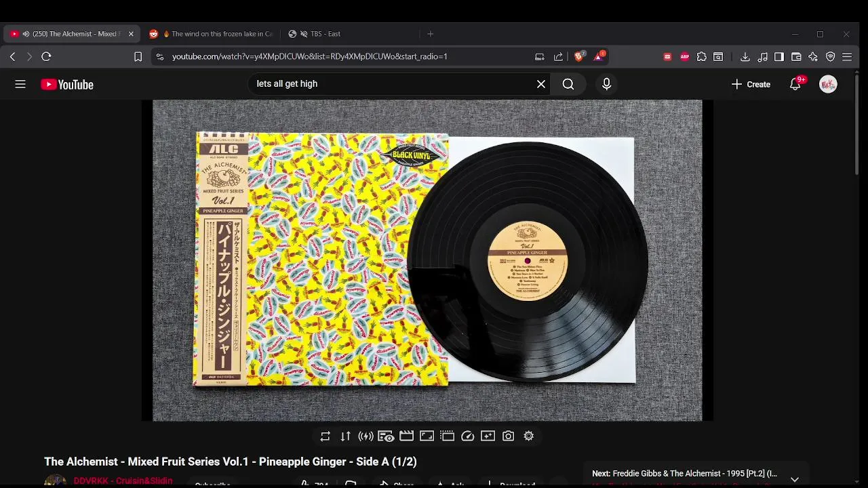This screenshot has width=868, height=488.
Task: Share this page via address bar icon
Action: point(558,57)
